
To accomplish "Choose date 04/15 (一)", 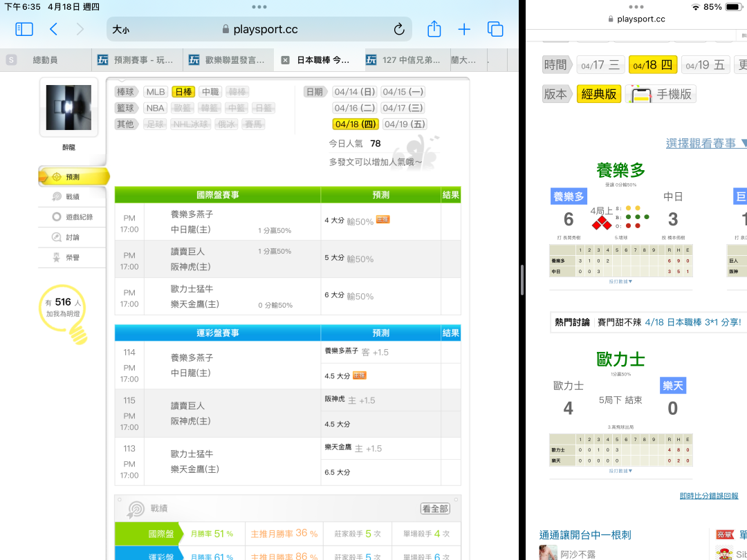I will point(403,92).
